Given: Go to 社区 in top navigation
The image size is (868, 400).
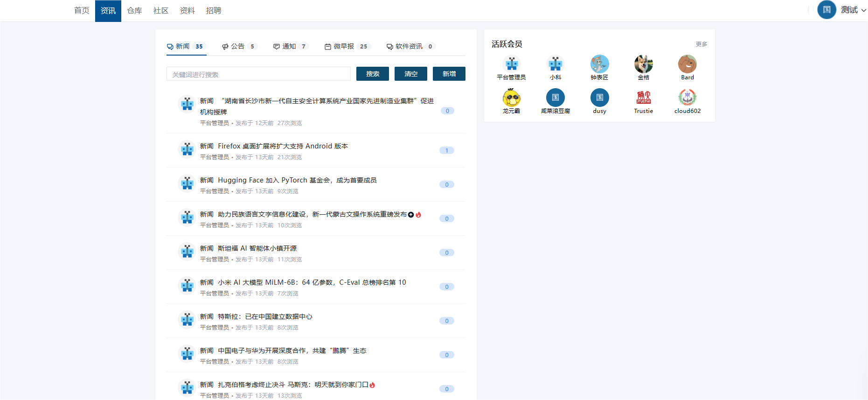Looking at the screenshot, I should tap(160, 10).
